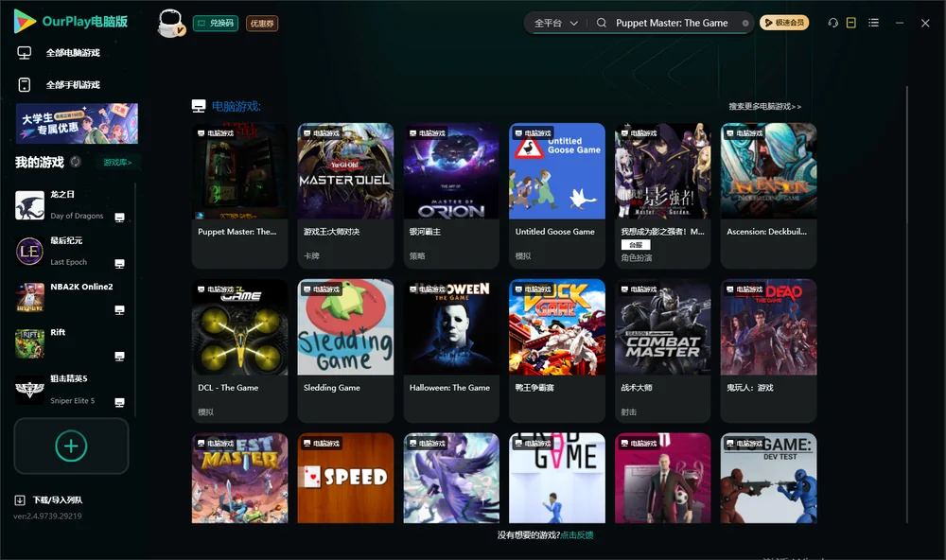946x560 pixels.
Task: Select Day of Dragons in my games
Action: [x=71, y=205]
